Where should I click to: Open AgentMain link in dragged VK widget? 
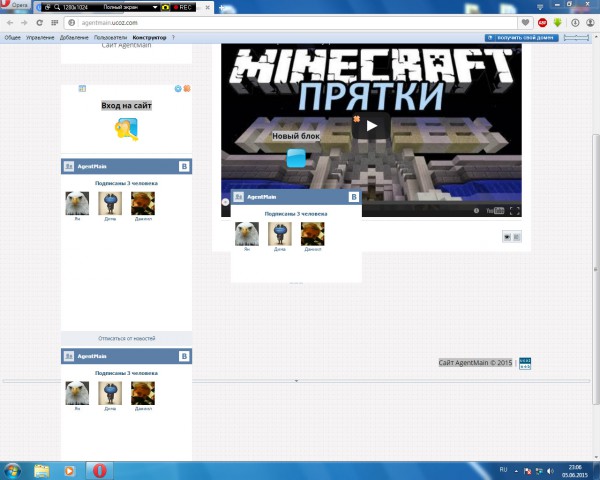coord(261,197)
